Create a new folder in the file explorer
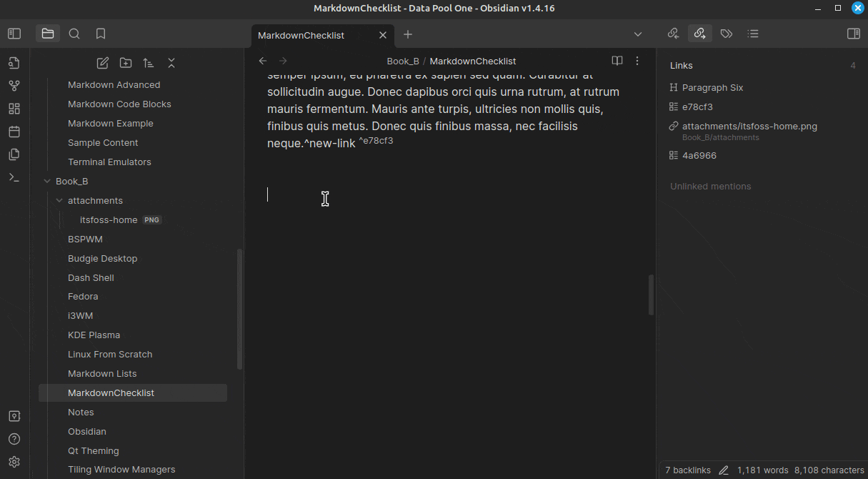868x479 pixels. 126,63
